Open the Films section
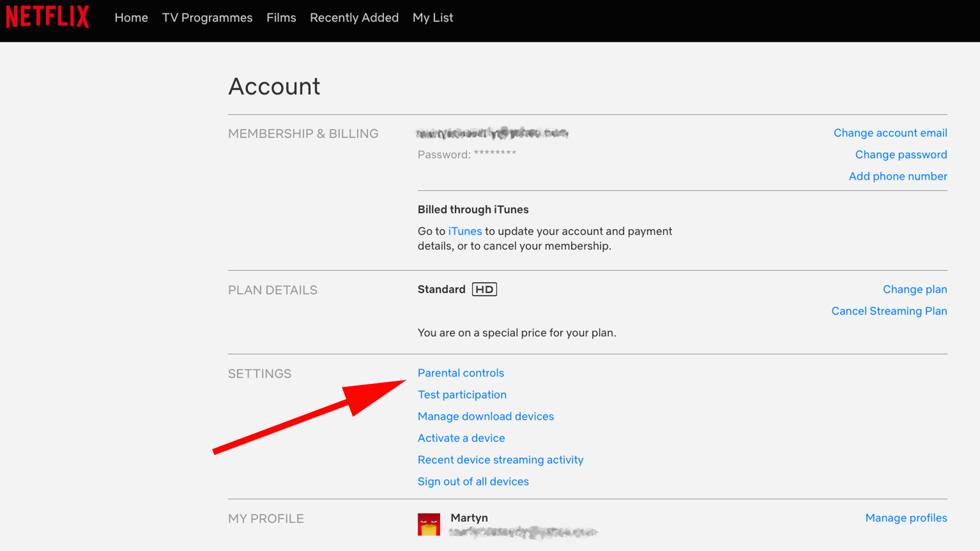Screen dimensions: 980x551 (x=281, y=18)
